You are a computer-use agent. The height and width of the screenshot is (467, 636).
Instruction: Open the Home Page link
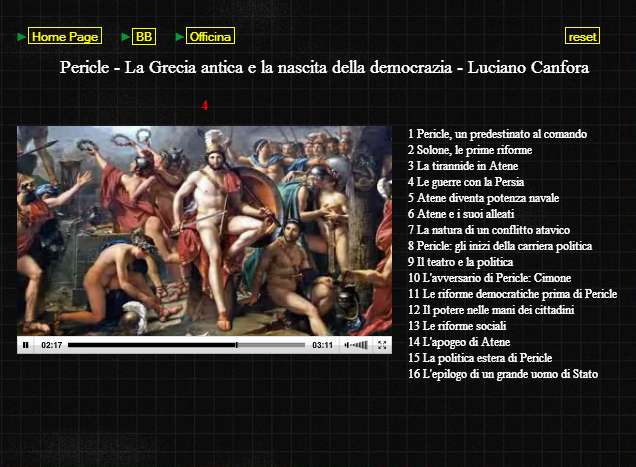point(65,37)
